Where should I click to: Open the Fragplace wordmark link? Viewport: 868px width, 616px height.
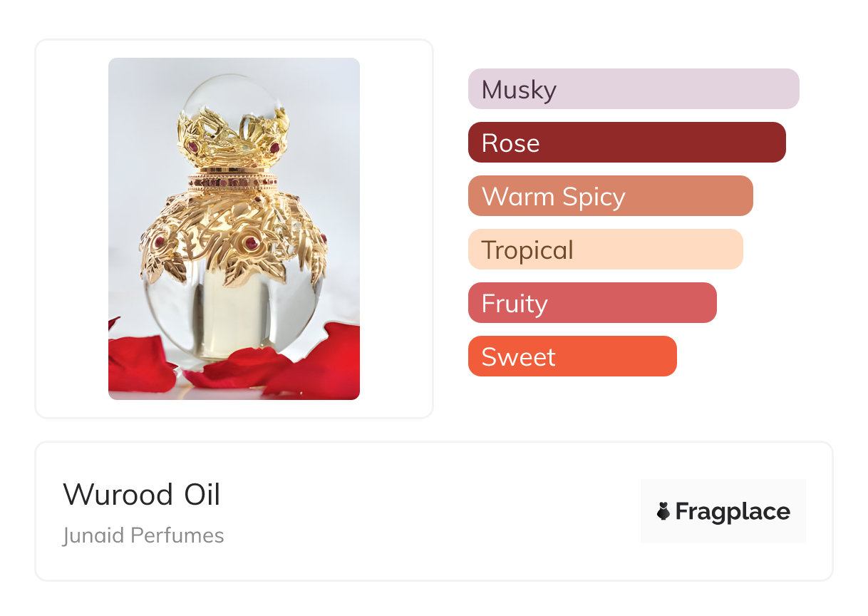pos(733,511)
